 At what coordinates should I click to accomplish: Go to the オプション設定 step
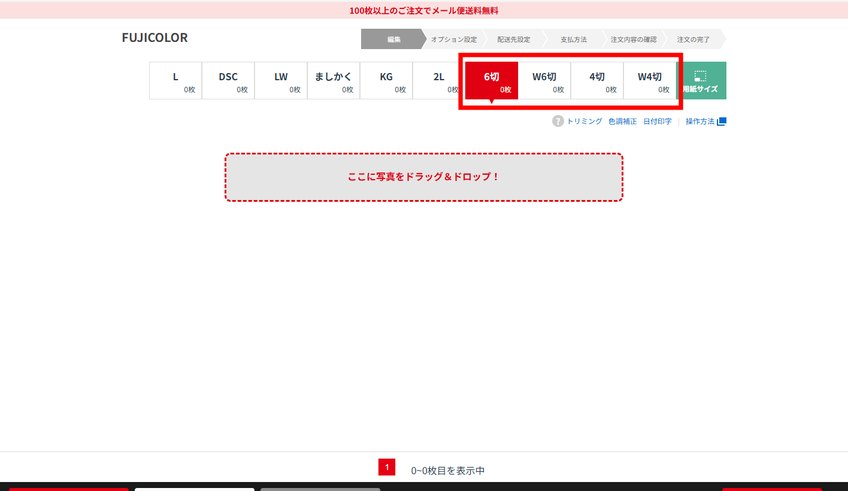[454, 39]
